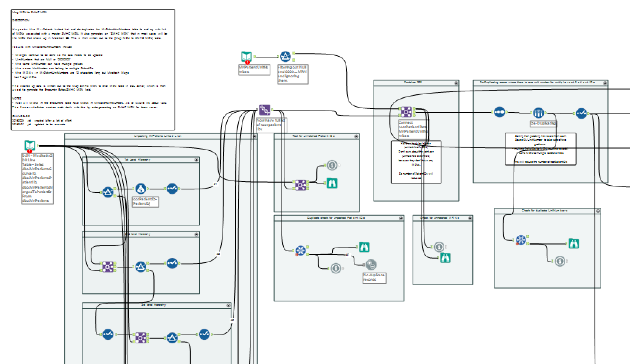Click Sort tool in De-Duplicating container
The image size is (630, 364).
(500, 112)
